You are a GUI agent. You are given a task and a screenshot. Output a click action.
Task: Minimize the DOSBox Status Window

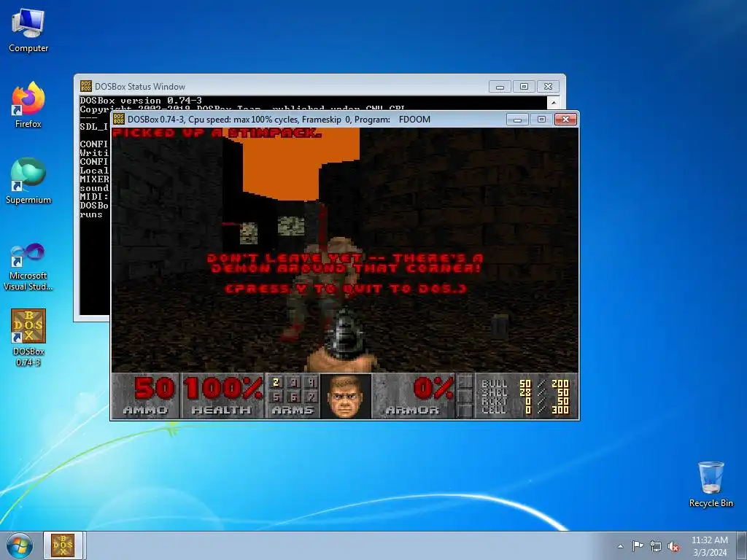pyautogui.click(x=500, y=87)
